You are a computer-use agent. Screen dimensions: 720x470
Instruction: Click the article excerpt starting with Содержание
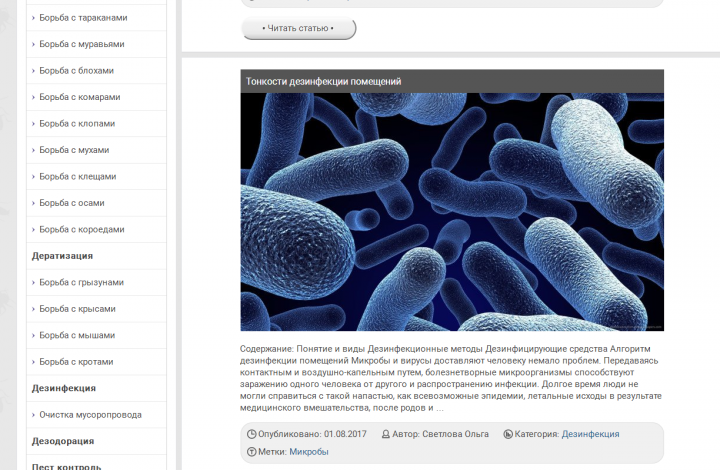click(x=451, y=378)
